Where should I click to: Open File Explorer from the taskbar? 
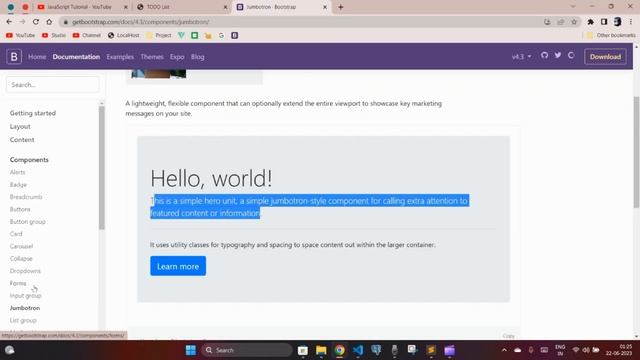[321, 350]
